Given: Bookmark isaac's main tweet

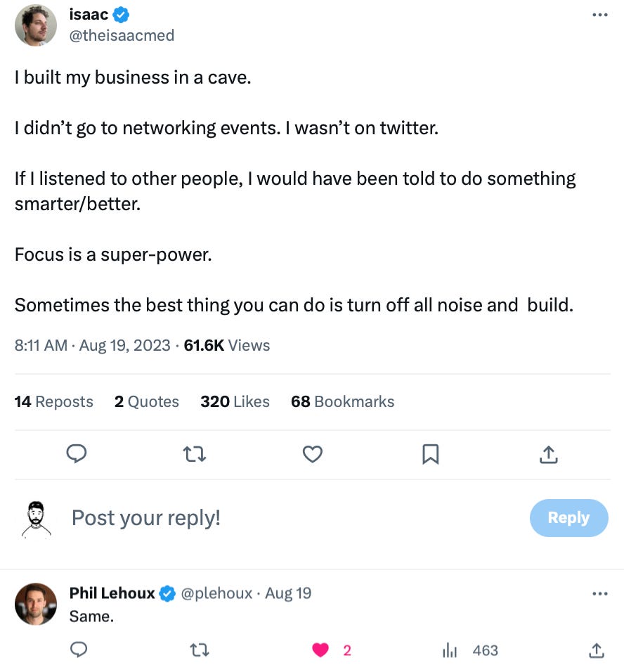Looking at the screenshot, I should click(430, 455).
